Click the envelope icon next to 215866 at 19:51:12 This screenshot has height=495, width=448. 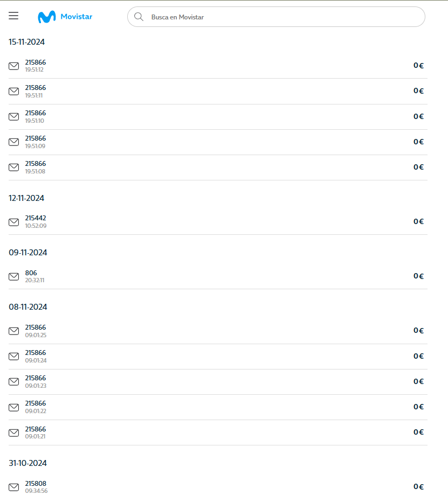pos(13,66)
